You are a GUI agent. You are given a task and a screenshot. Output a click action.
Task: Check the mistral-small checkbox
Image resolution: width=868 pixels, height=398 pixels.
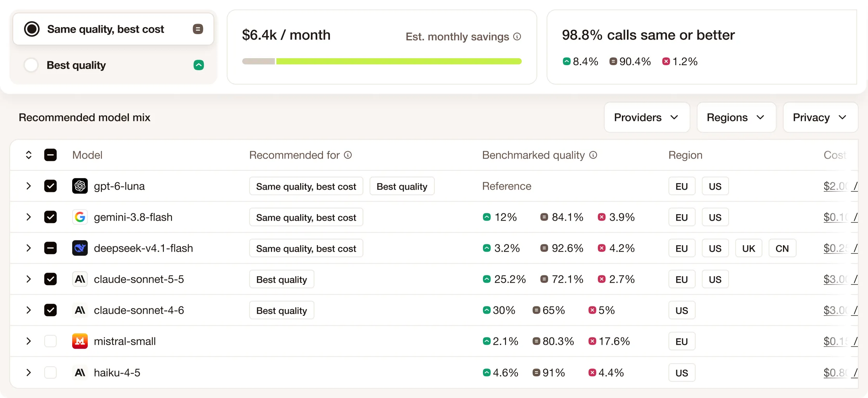point(50,341)
